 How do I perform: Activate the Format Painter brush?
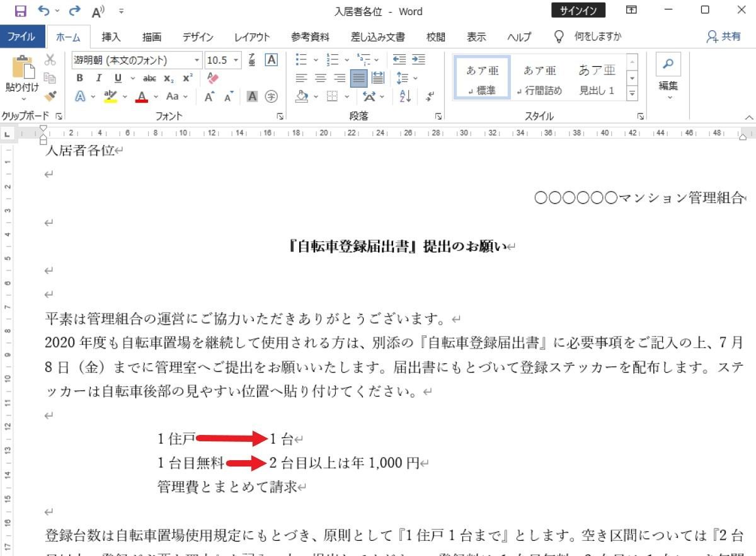point(50,96)
